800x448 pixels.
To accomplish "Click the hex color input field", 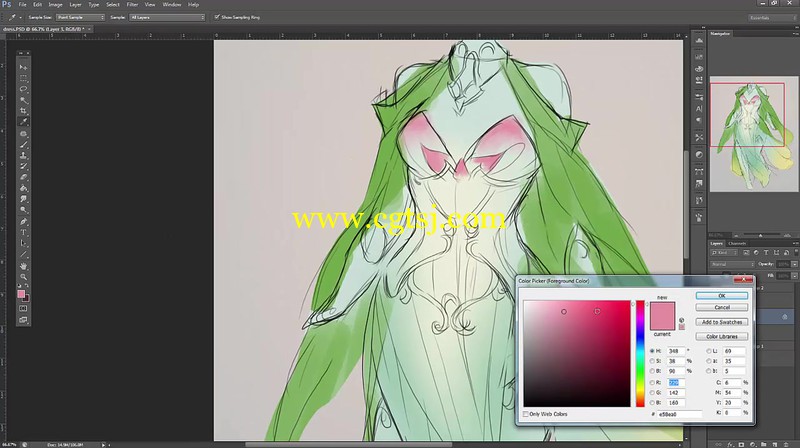I will [x=679, y=414].
